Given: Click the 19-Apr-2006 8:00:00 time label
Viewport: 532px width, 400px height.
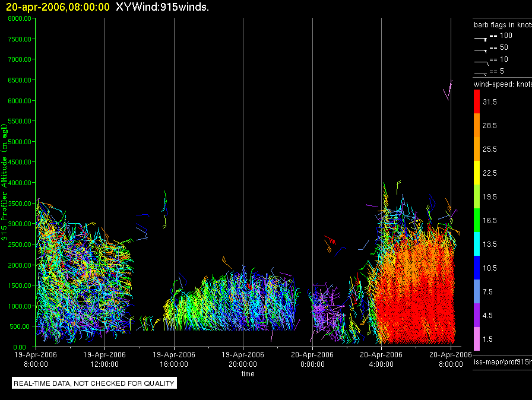Looking at the screenshot, I should click(x=36, y=359).
